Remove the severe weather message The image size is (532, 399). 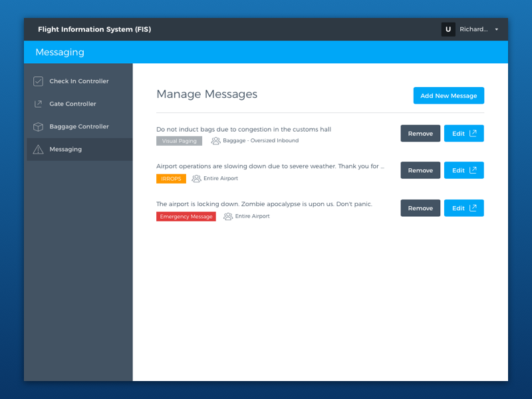pos(420,170)
